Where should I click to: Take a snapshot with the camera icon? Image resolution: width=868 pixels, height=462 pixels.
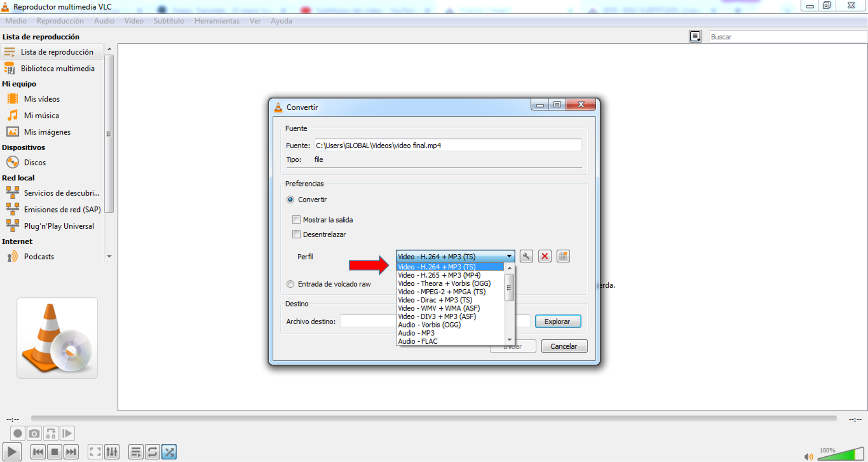(x=34, y=434)
